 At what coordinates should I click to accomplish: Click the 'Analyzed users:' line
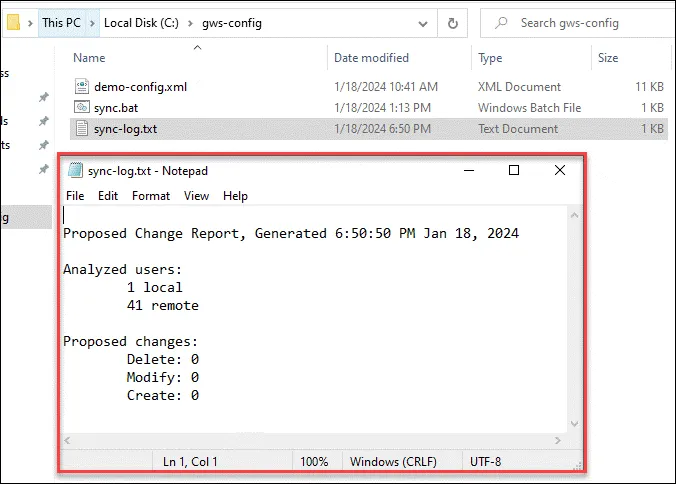coord(122,269)
